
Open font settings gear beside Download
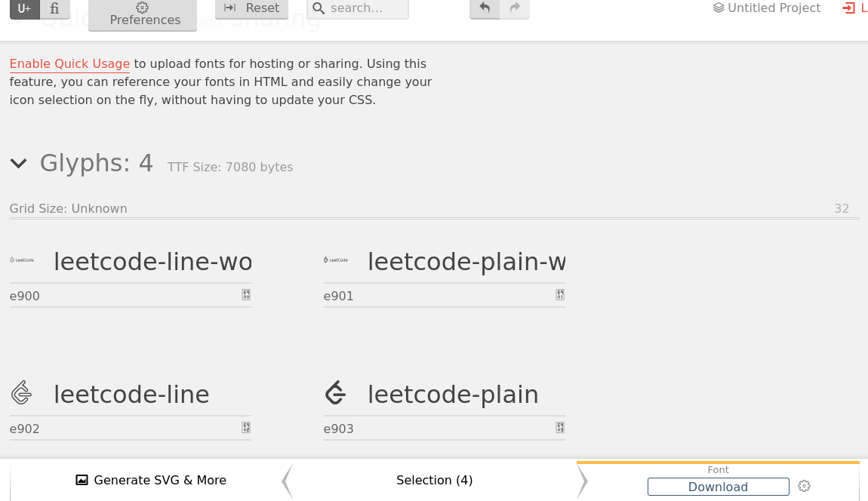point(805,486)
